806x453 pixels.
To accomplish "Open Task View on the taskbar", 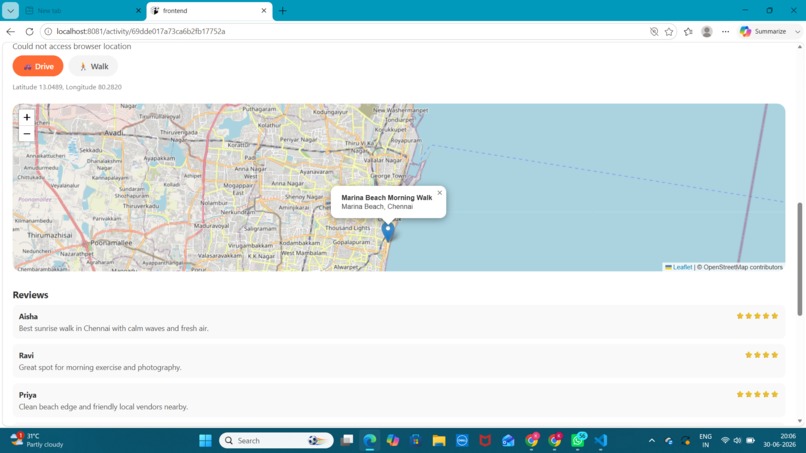I will point(347,441).
